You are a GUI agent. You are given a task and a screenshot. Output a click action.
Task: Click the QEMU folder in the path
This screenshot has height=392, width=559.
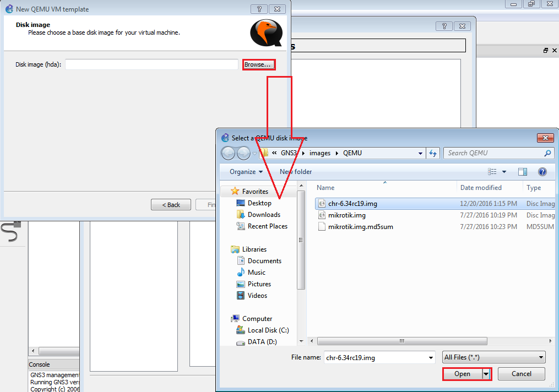tap(352, 153)
